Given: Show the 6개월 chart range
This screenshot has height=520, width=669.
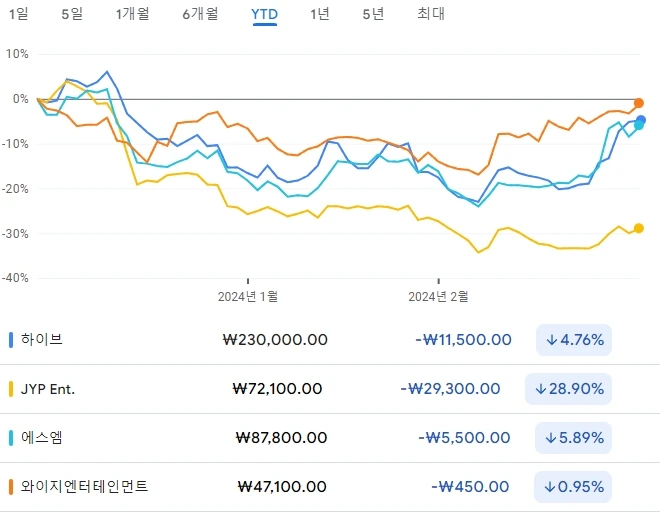Looking at the screenshot, I should 200,14.
